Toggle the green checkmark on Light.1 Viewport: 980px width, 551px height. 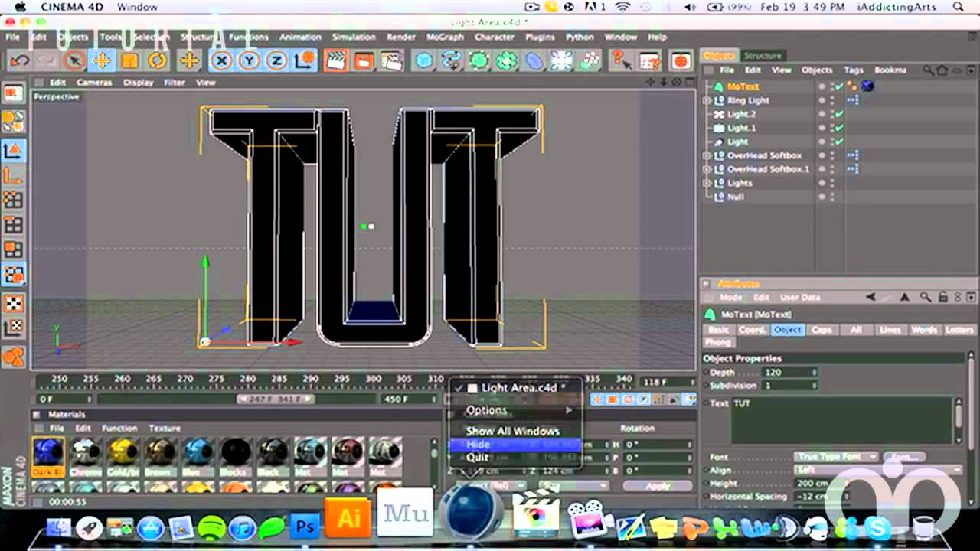coord(839,128)
